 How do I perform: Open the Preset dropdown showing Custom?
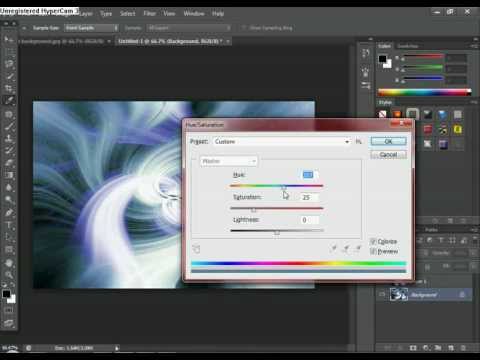coord(282,142)
